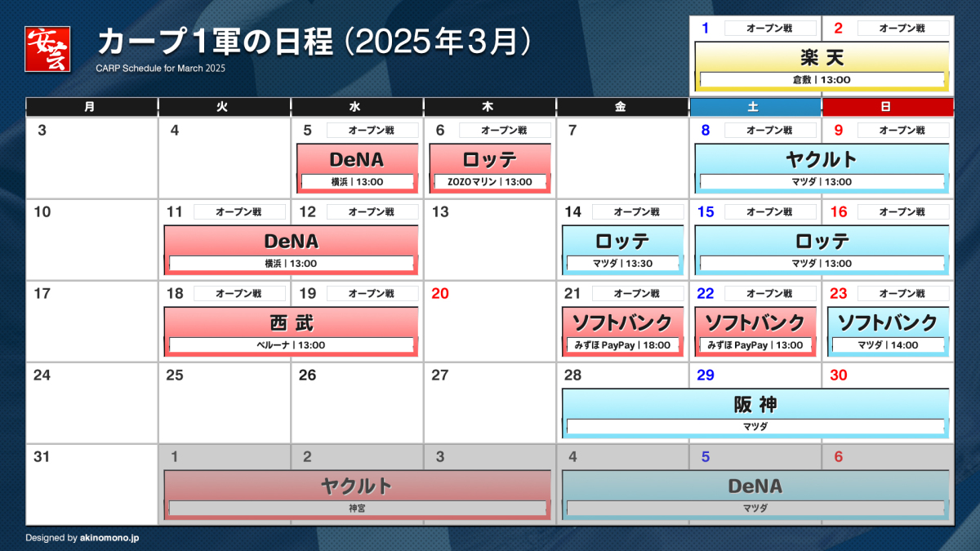This screenshot has width=980, height=551.
Task: Click the オープン戦 tag beside date 23
Action: [902, 293]
